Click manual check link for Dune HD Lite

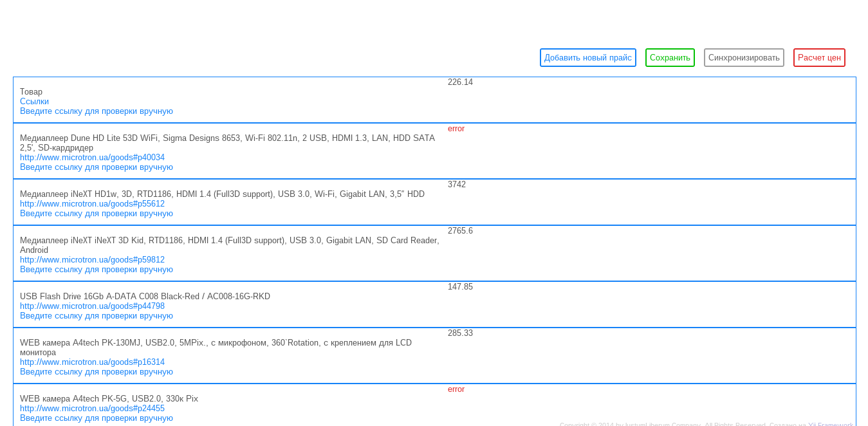(97, 167)
